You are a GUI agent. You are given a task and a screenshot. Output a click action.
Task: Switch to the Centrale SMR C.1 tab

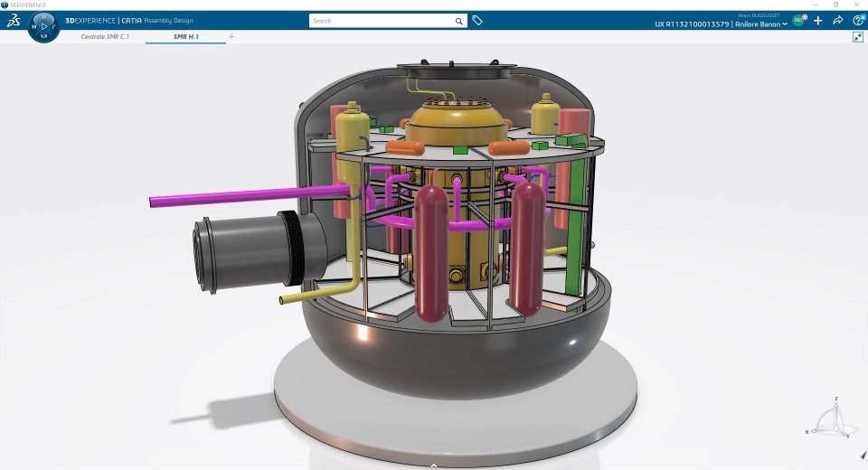[x=105, y=36]
